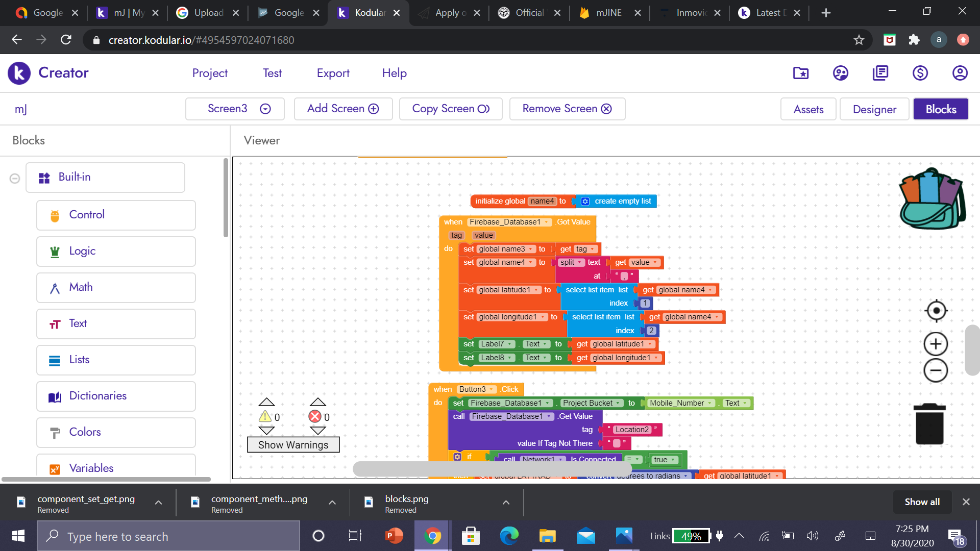980x551 pixels.
Task: Click Show Warnings toggle button
Action: 293,445
